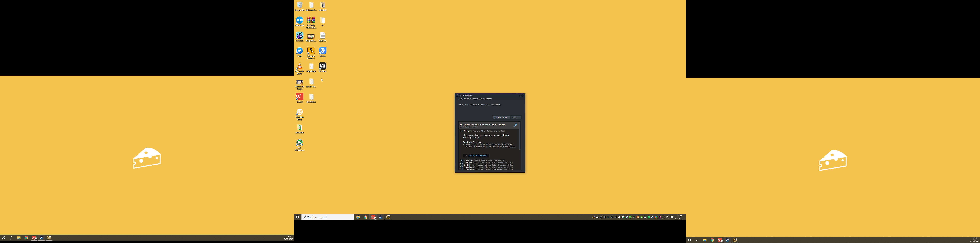980x243 pixels.
Task: Expand the 25 February news entry
Action: 462,165
